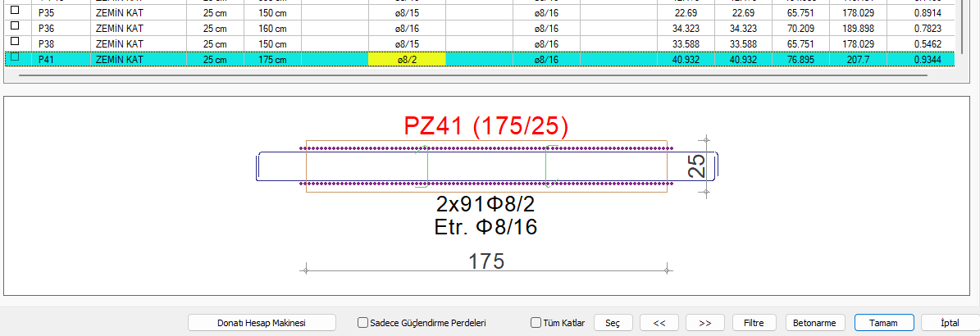Click the Betonarme button

click(x=815, y=323)
